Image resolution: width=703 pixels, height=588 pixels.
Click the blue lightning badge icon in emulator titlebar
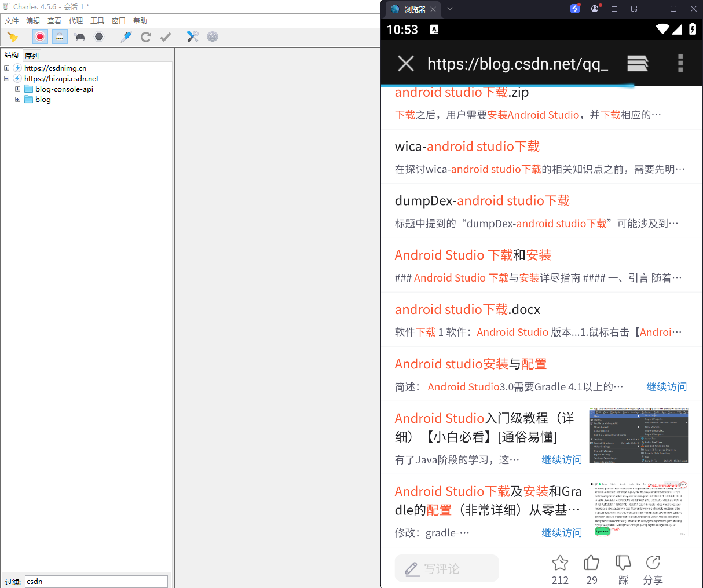pos(575,9)
